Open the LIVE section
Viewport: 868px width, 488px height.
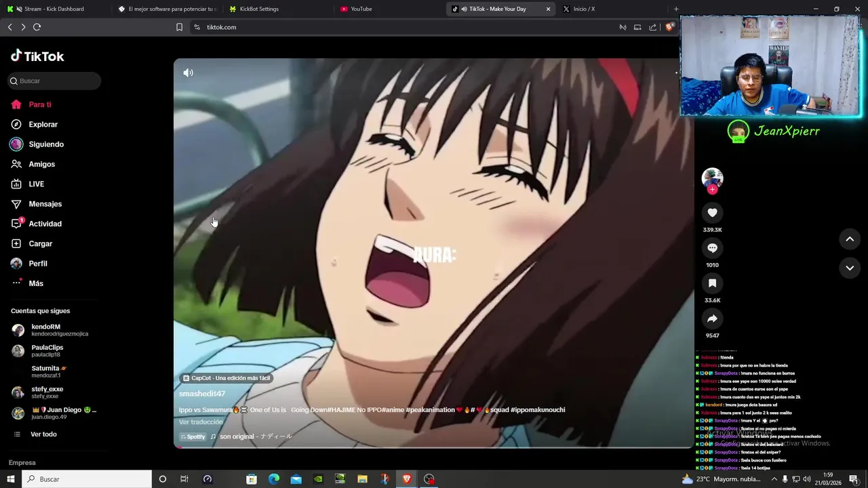pyautogui.click(x=27, y=184)
